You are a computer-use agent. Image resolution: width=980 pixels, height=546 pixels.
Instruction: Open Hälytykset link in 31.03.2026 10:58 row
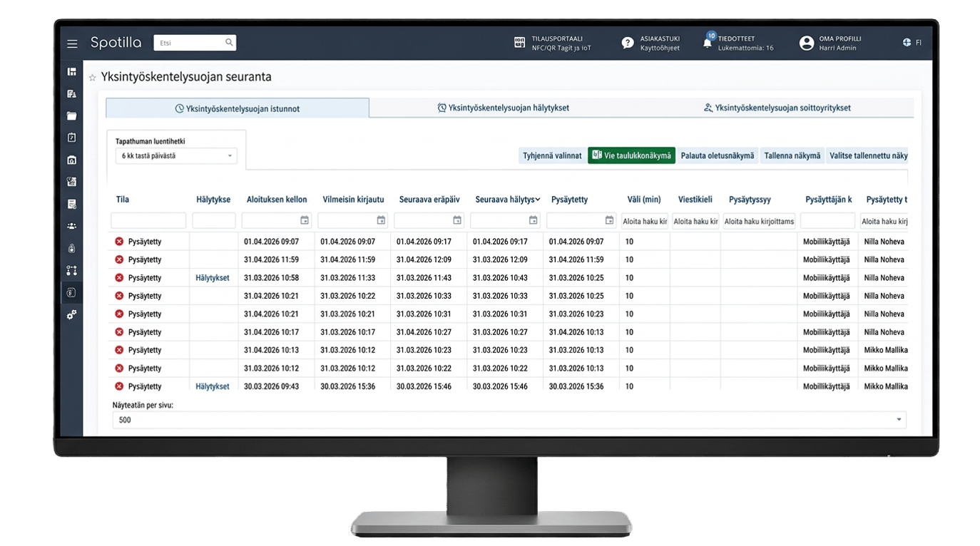pyautogui.click(x=213, y=278)
